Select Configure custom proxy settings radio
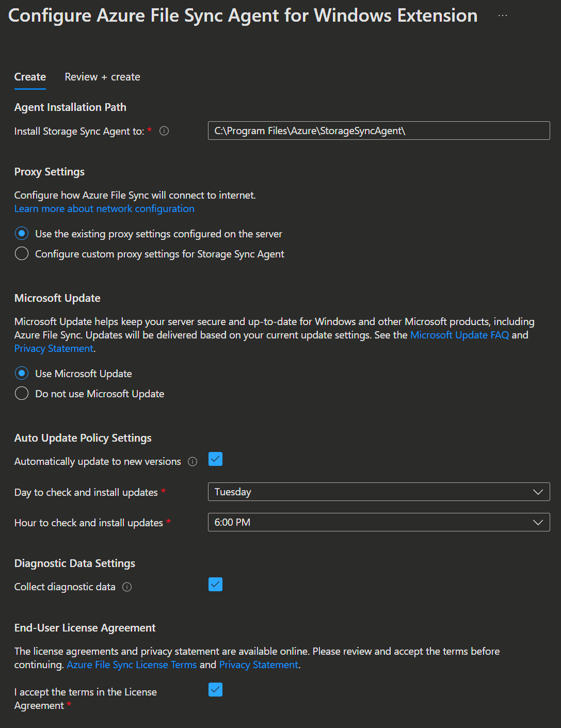 22,254
